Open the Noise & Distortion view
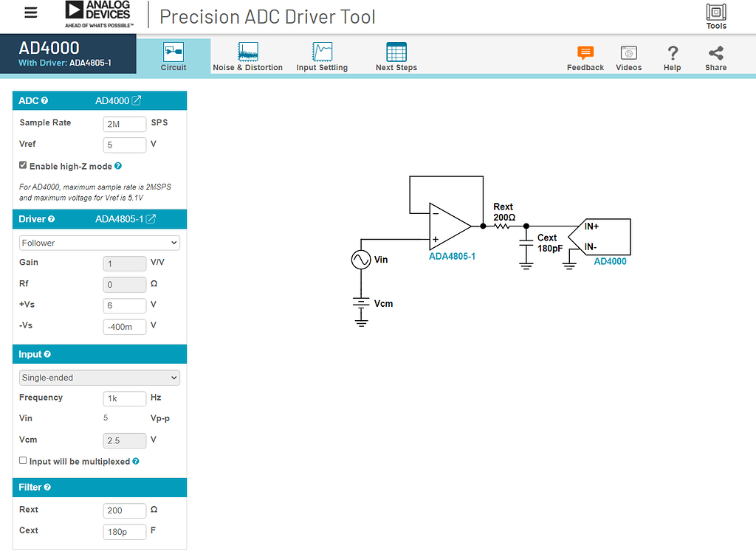756x554 pixels. 248,55
